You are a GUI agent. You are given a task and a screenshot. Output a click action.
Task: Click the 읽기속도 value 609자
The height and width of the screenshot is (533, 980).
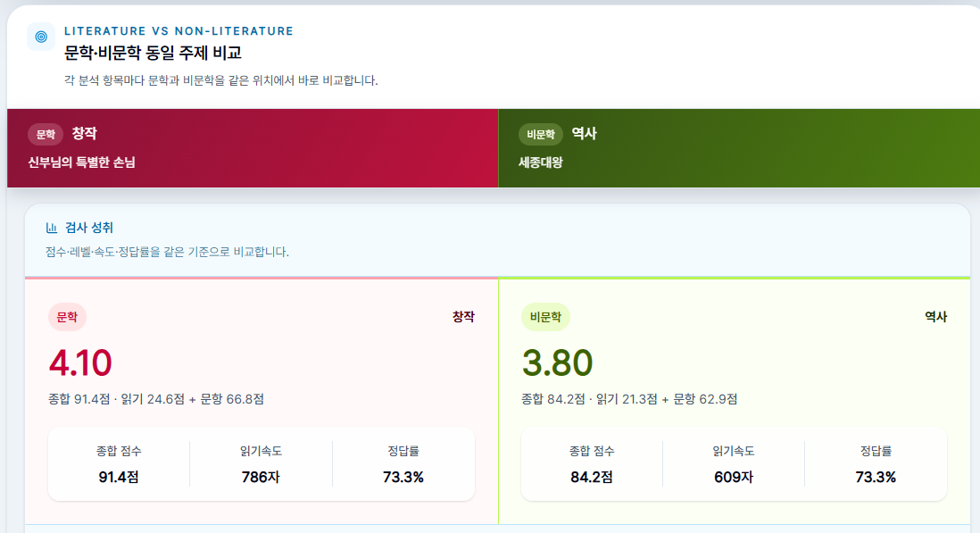[734, 478]
